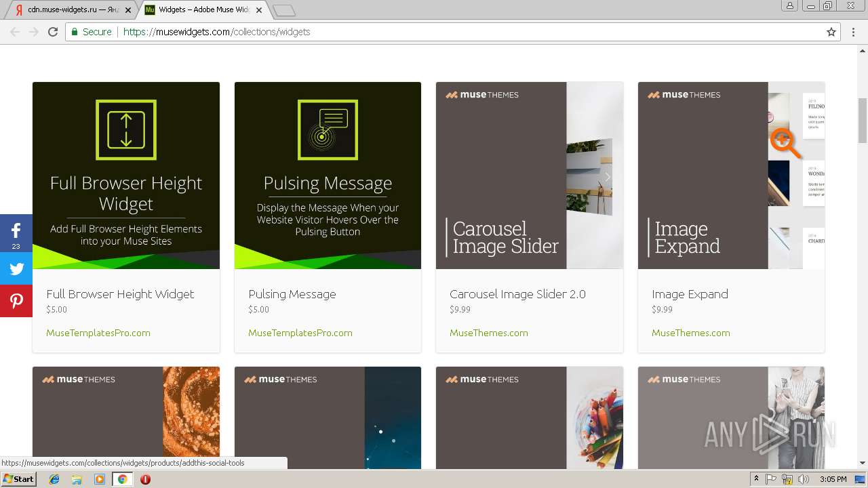
Task: Share on Twitter from the side bar
Action: point(16,268)
